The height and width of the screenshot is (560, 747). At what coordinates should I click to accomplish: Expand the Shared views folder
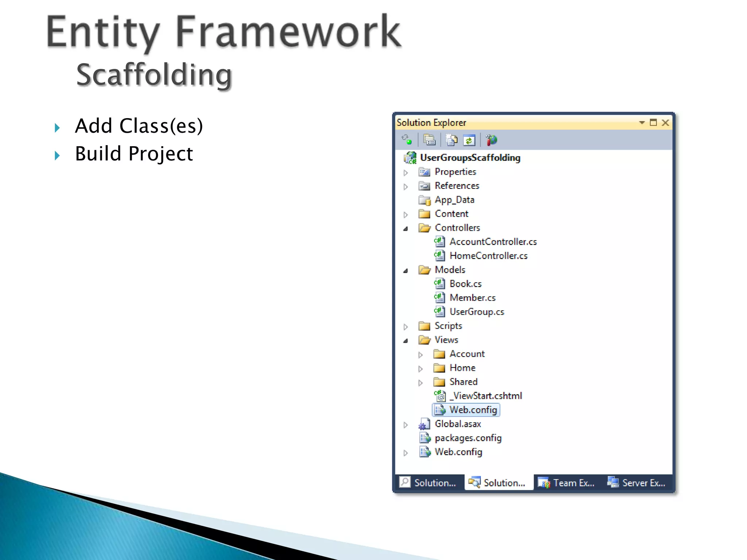tap(421, 383)
